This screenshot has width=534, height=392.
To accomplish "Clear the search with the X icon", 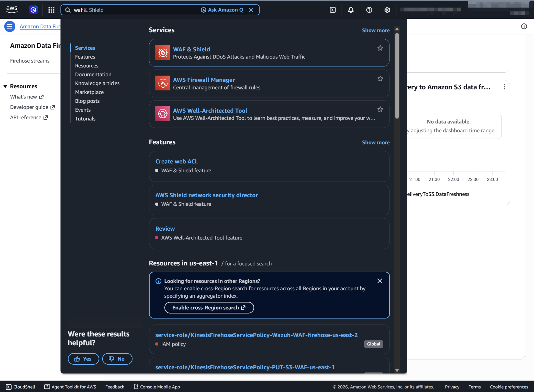I will pyautogui.click(x=251, y=10).
